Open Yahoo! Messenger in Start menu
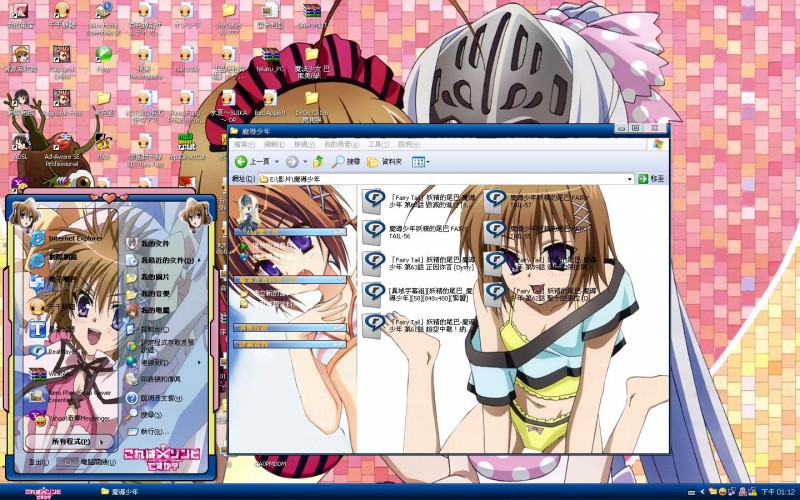The image size is (800, 500). coord(69,418)
